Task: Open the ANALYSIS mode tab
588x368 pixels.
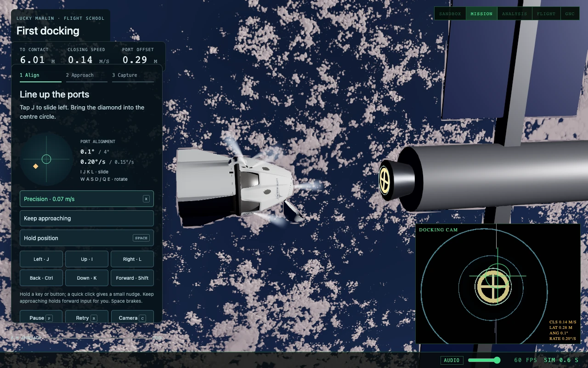Action: tap(514, 14)
